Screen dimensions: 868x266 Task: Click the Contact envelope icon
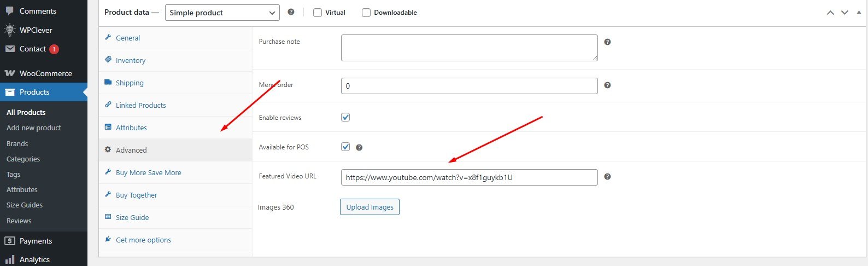[x=9, y=49]
